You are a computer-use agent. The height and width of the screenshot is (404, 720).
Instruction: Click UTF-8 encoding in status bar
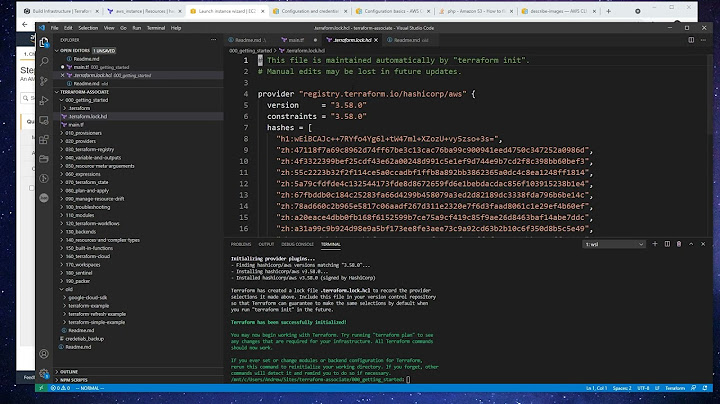643,388
